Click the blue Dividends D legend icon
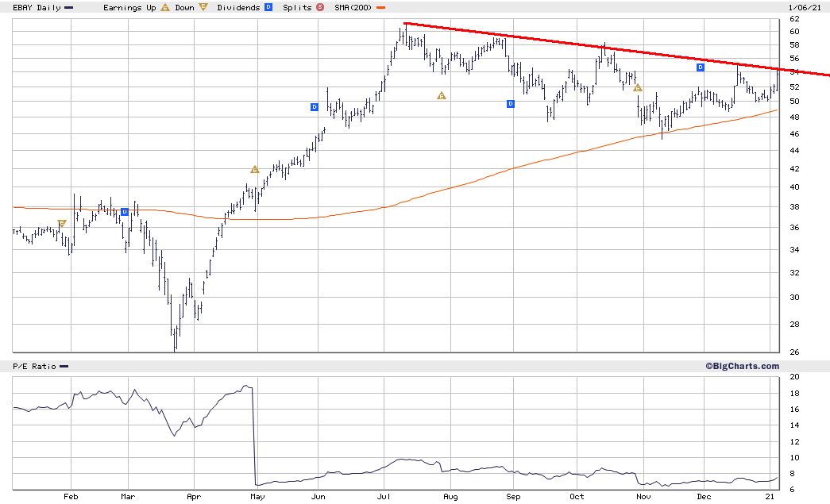This screenshot has height=504, width=830. click(268, 7)
